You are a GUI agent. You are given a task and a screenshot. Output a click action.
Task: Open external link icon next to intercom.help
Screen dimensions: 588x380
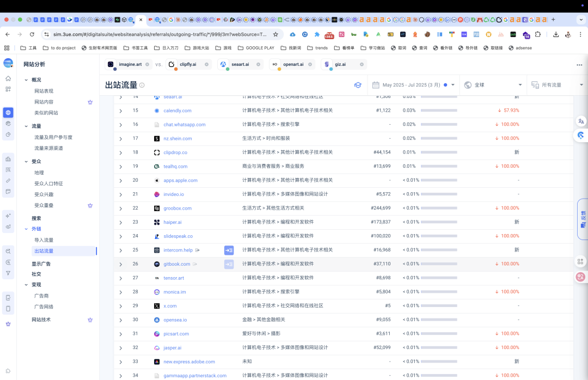click(x=198, y=250)
